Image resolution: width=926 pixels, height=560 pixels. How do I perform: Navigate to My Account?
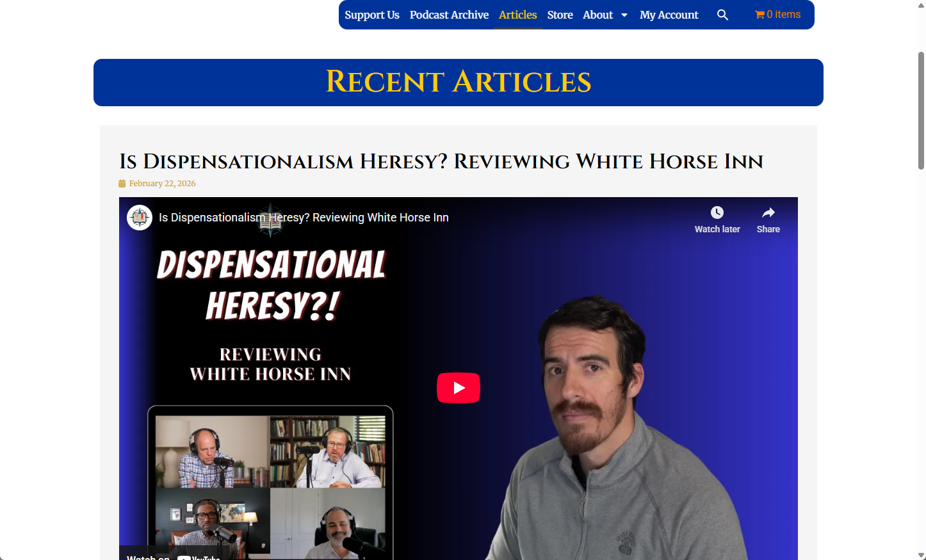point(669,15)
